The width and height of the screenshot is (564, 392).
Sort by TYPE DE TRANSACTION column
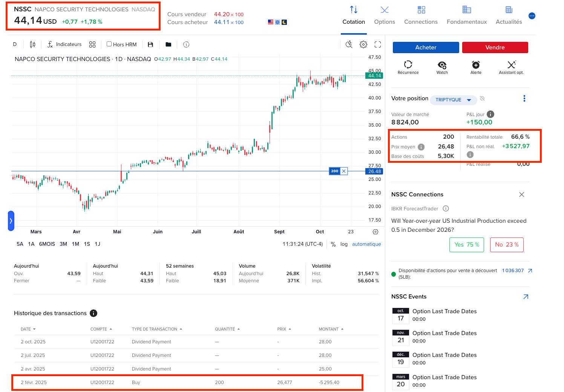click(x=157, y=329)
